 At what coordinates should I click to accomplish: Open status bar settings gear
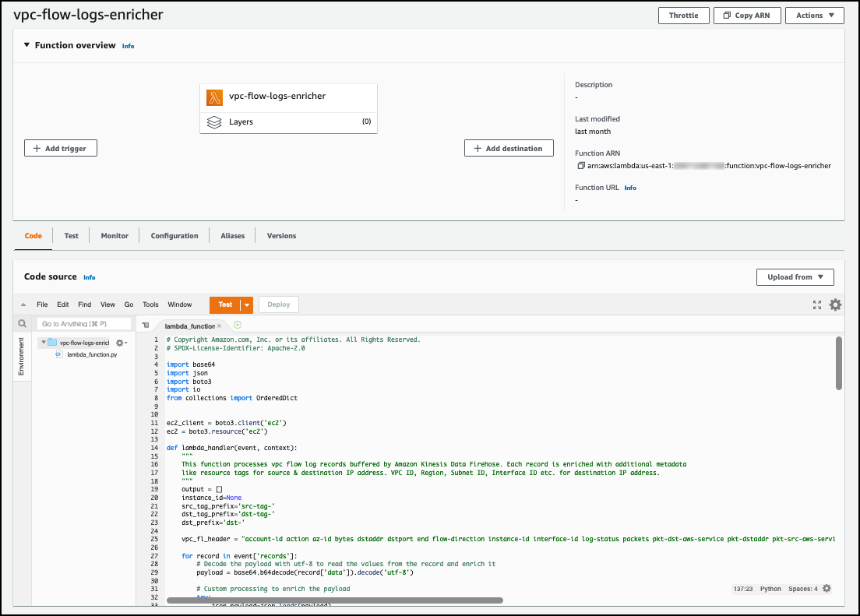pos(827,589)
